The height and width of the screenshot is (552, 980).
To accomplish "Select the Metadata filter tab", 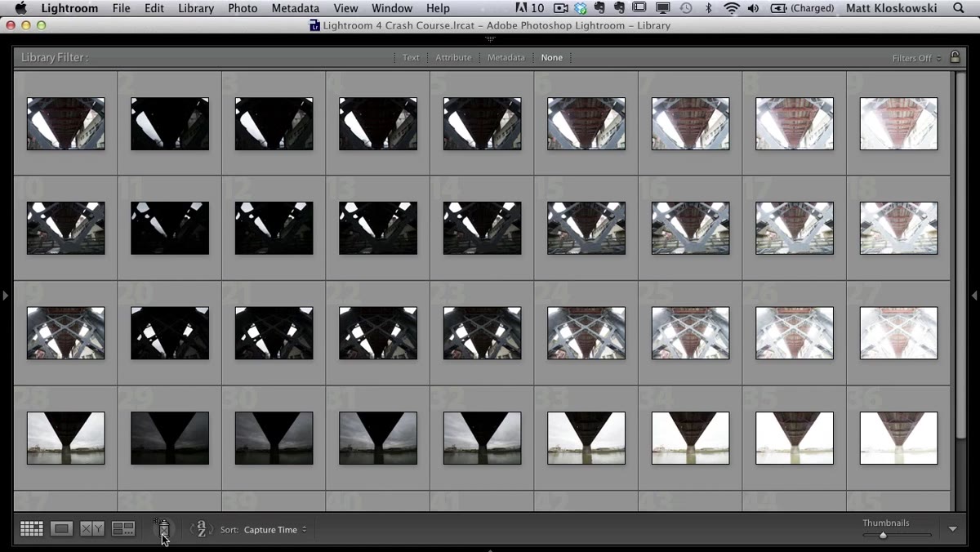I will [506, 58].
